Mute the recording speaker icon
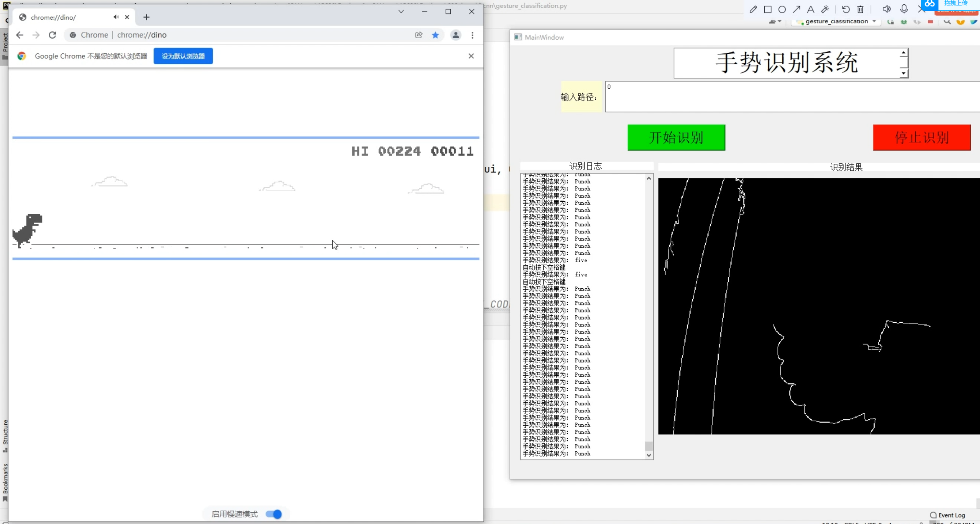Screen dimensions: 980x524 pyautogui.click(x=887, y=9)
